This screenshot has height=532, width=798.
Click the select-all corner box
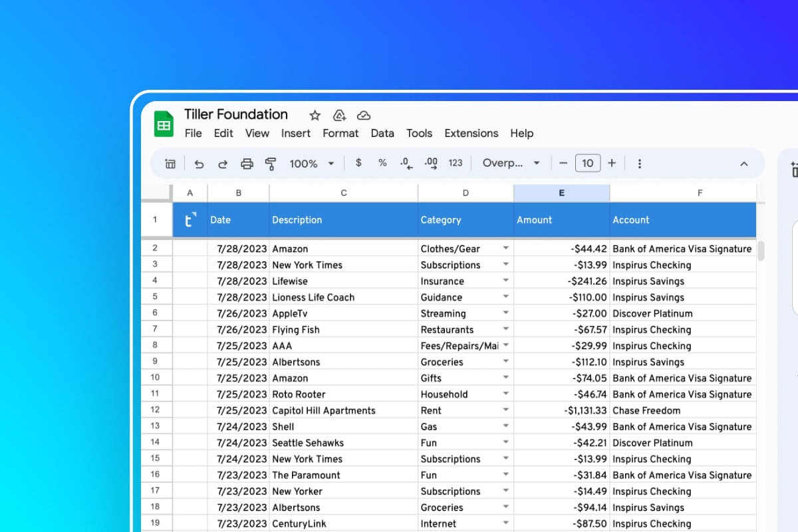point(157,193)
